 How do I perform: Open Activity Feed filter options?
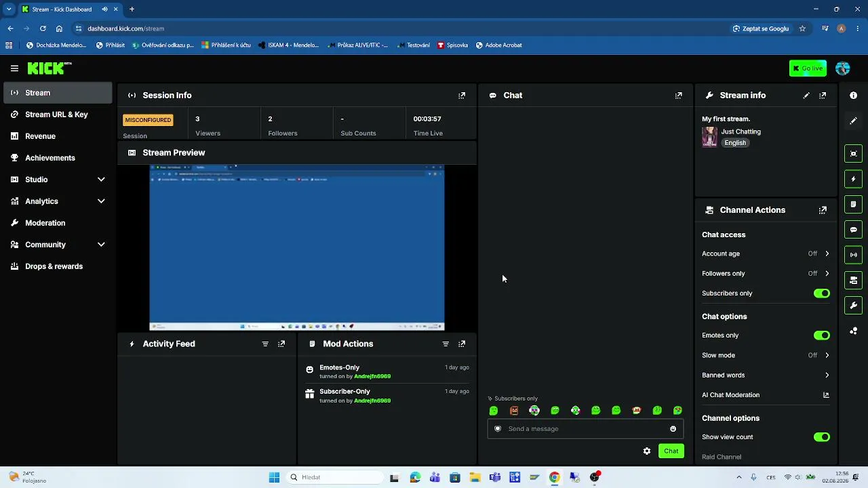click(265, 344)
